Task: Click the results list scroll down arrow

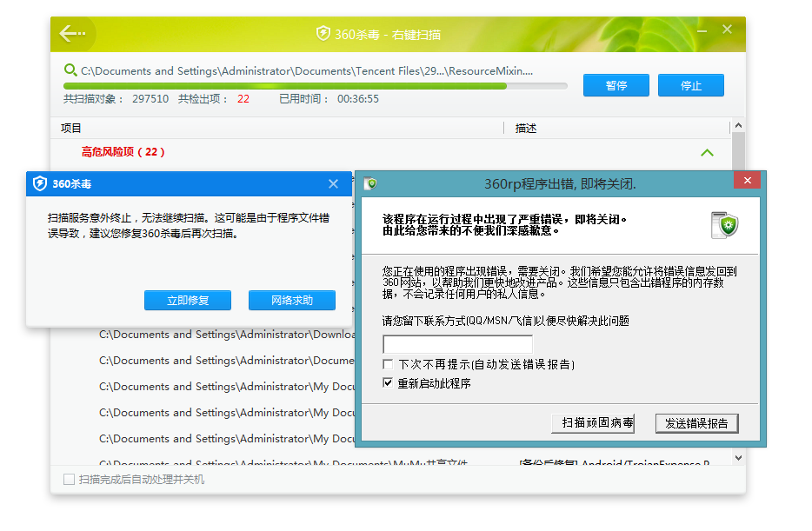Action: click(738, 457)
